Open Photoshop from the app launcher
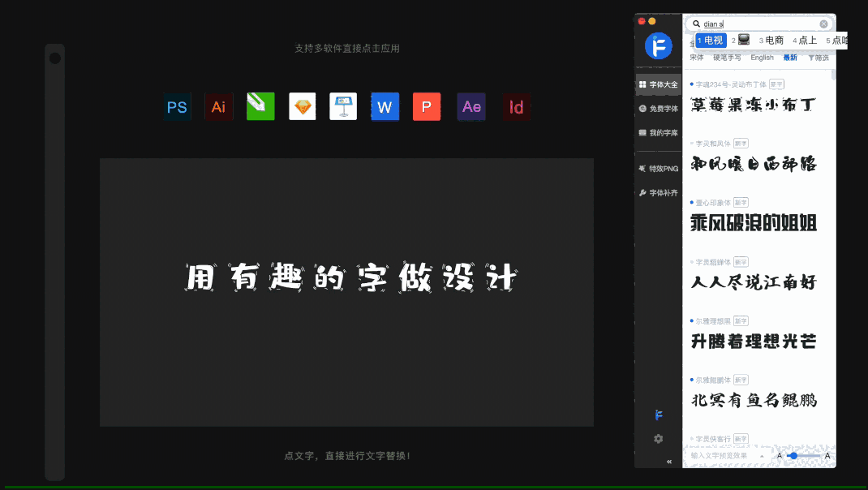 (177, 106)
